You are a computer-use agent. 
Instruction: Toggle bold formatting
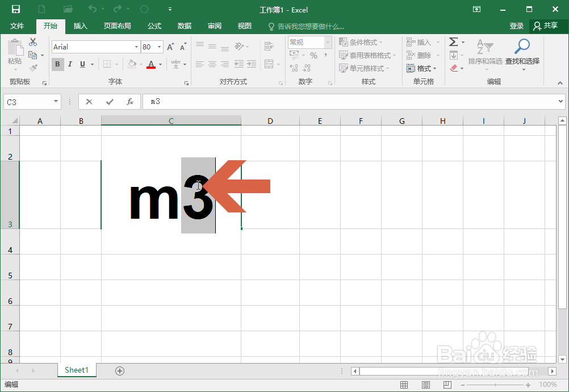pyautogui.click(x=57, y=64)
